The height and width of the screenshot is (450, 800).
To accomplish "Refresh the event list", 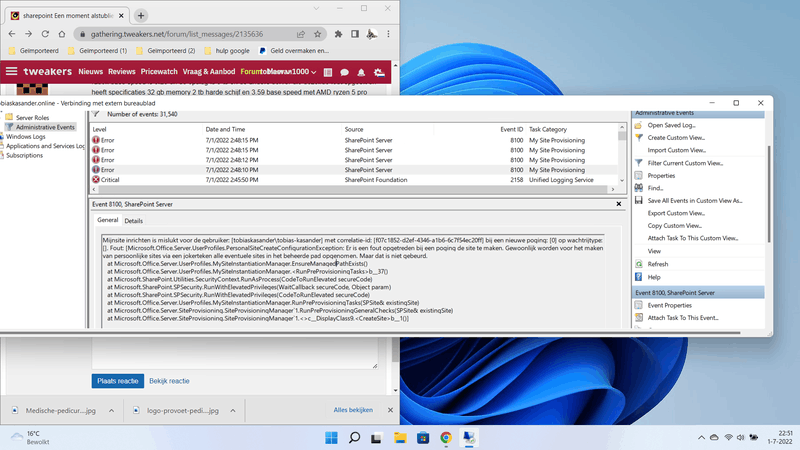I will 657,264.
